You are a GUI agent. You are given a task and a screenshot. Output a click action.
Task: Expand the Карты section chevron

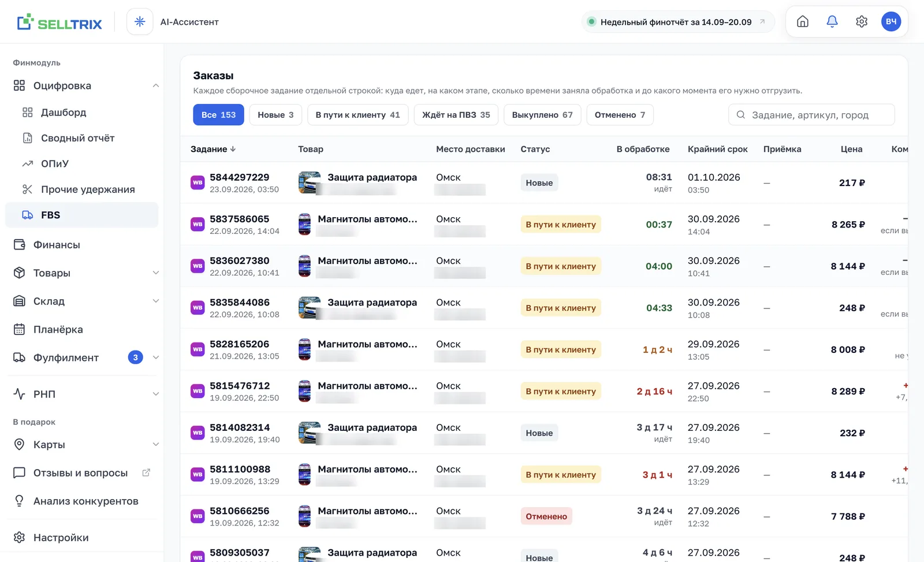(x=155, y=444)
